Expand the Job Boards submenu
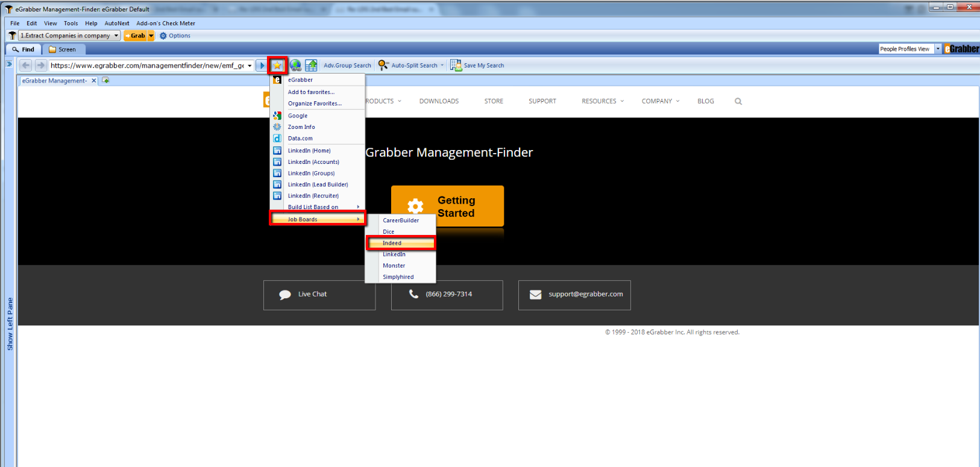Viewport: 980px width, 467px height. (358, 219)
